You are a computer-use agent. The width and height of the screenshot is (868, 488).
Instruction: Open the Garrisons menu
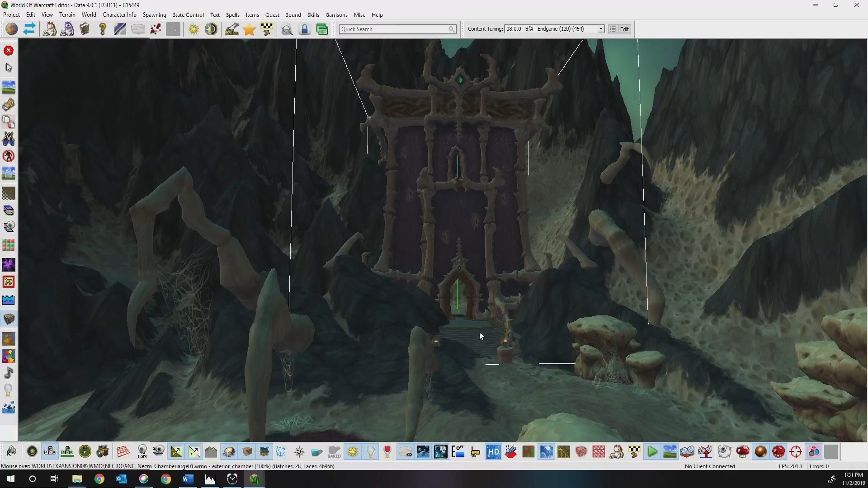pos(336,15)
